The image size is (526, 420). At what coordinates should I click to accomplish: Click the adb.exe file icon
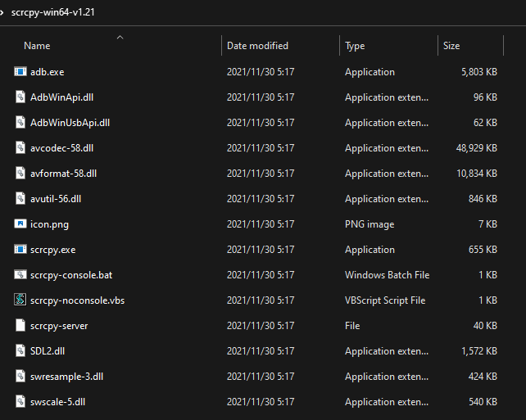click(21, 72)
